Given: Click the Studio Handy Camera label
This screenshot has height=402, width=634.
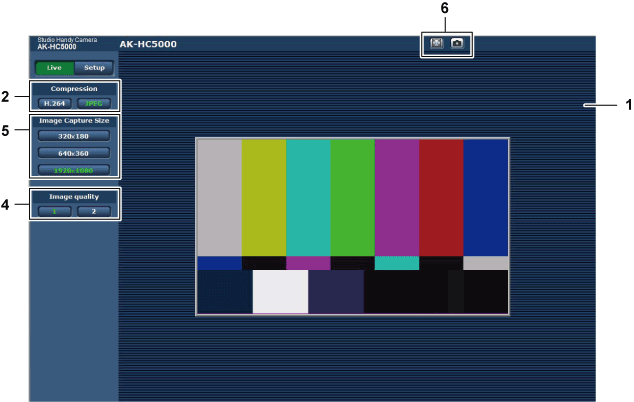Looking at the screenshot, I should click(67, 40).
